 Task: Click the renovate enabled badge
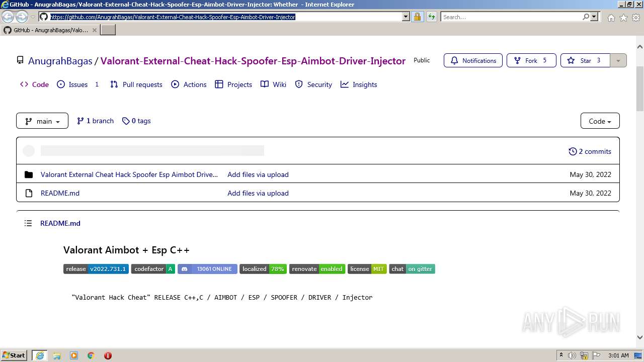coord(317,269)
